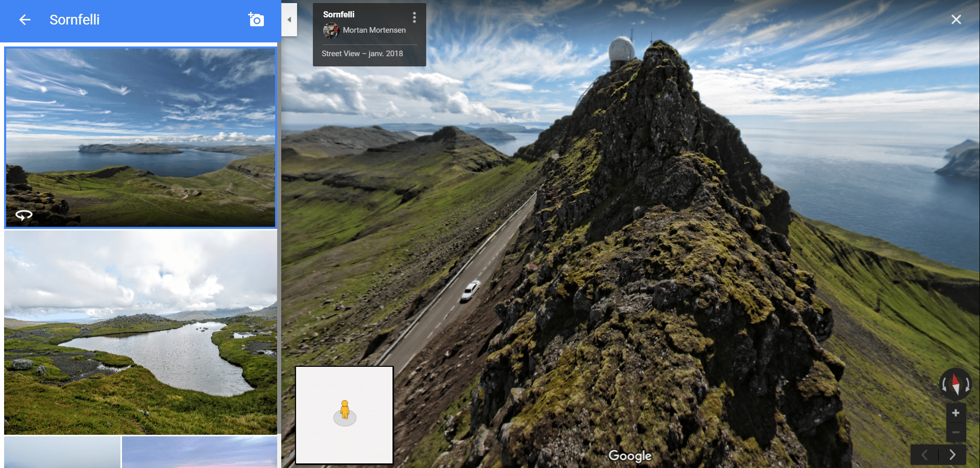The image size is (980, 468).
Task: Click Mortan Mortensen's profile avatar
Action: pyautogui.click(x=331, y=31)
